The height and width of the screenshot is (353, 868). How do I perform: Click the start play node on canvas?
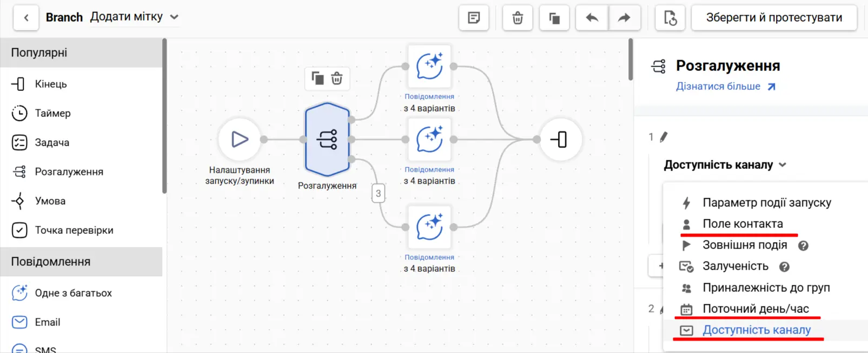point(240,140)
